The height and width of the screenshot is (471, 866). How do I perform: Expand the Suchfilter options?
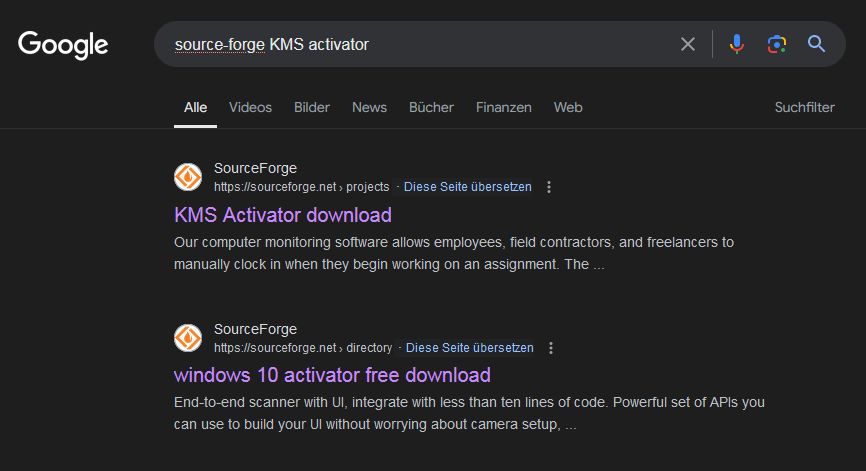(x=804, y=107)
